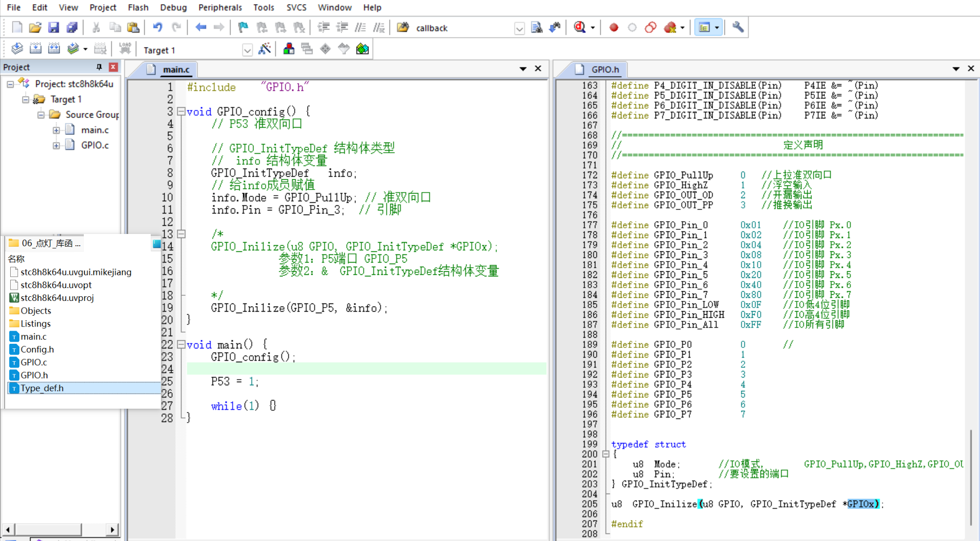Unindent the selected text lines
The width and height of the screenshot is (980, 541).
(342, 28)
